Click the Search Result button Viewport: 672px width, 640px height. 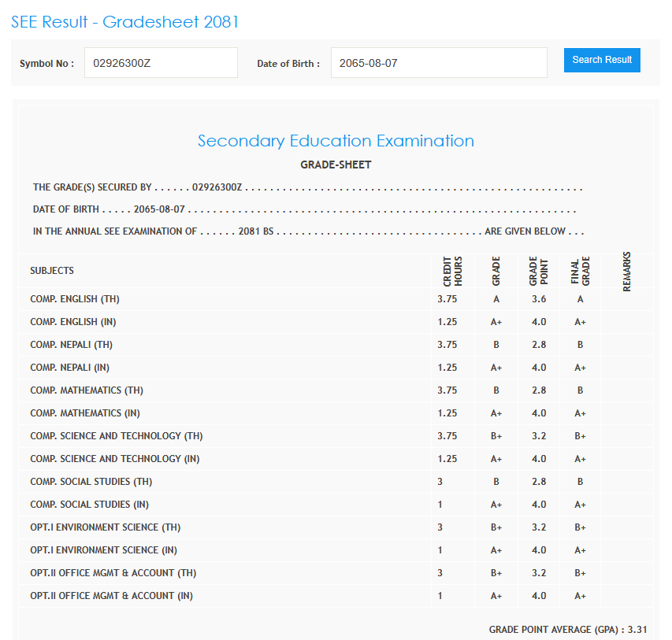click(x=602, y=60)
